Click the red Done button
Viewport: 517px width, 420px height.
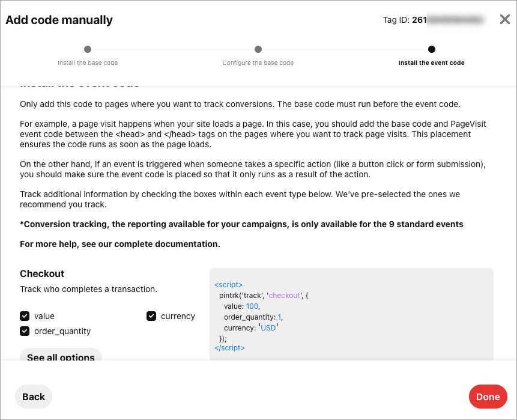point(488,397)
